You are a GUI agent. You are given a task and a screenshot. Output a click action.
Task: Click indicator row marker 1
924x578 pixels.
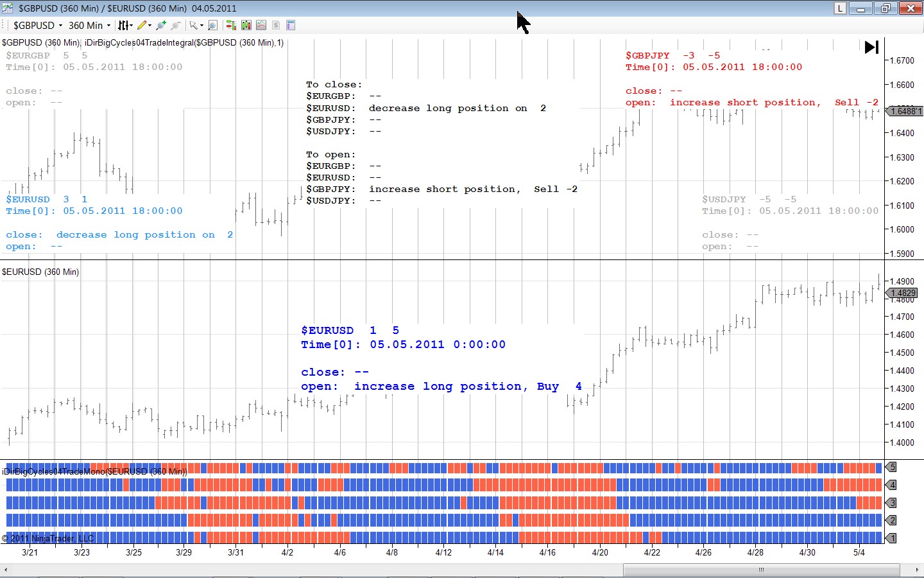point(892,538)
